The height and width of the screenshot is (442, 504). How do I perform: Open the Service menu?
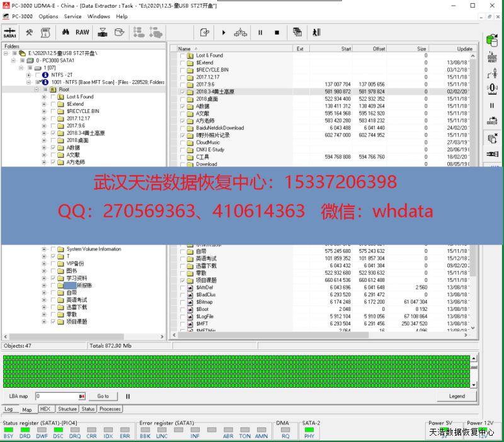72,16
